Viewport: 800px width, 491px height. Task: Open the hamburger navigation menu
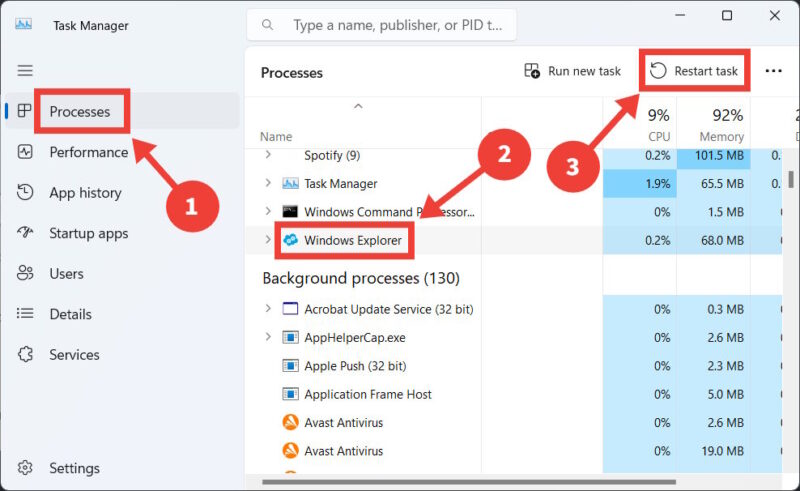[x=25, y=70]
